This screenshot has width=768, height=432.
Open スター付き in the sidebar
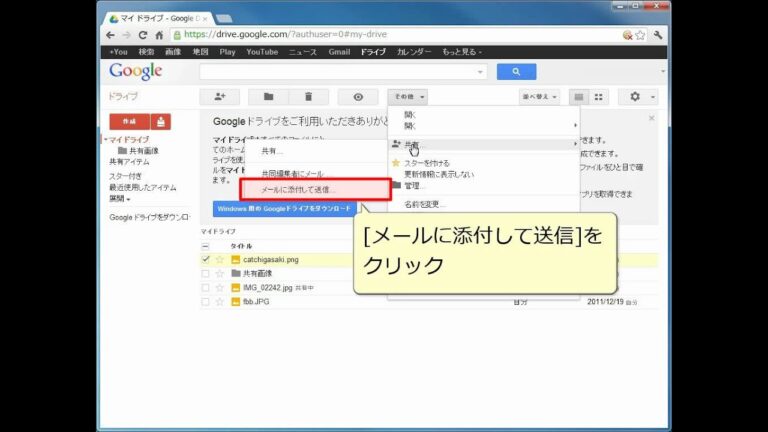pos(125,176)
